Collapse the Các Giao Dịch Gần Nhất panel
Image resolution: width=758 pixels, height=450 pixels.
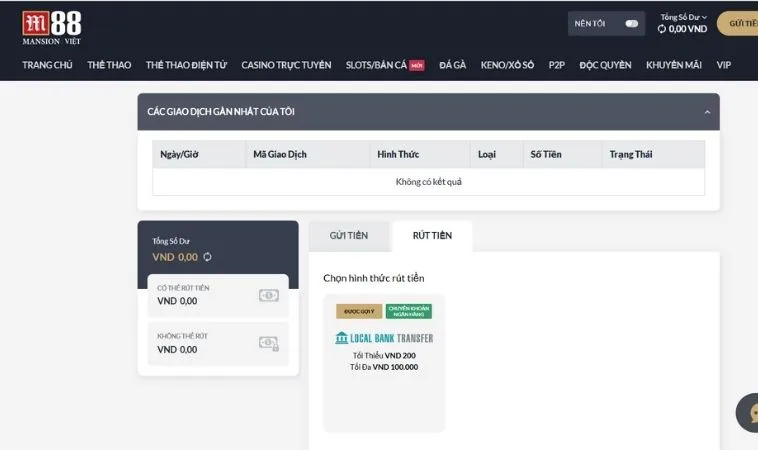click(707, 112)
